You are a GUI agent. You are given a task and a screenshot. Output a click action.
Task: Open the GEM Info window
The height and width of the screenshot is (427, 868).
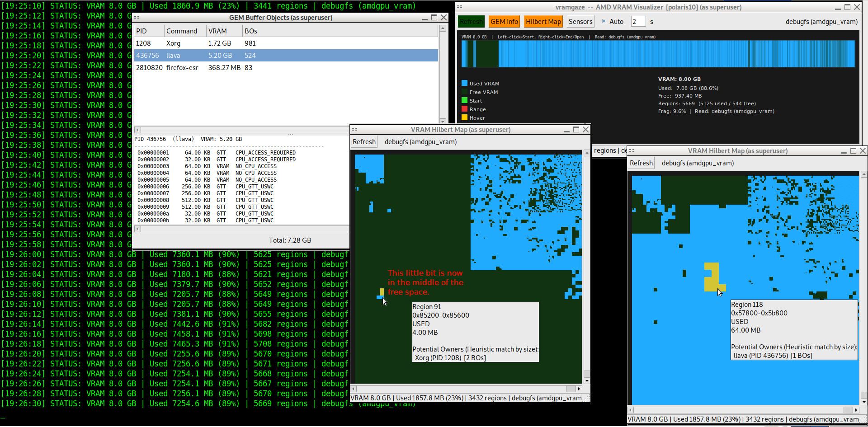[x=504, y=22]
